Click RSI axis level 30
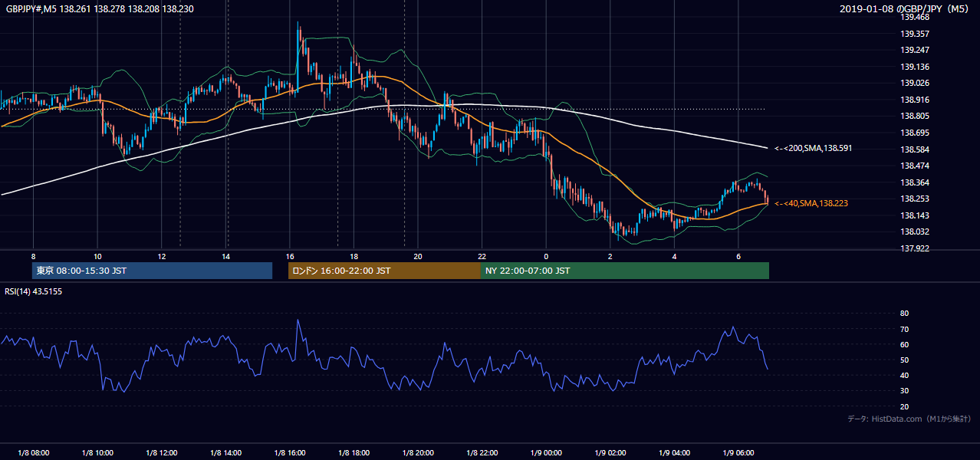Screen dimensions: 980x460 coord(904,390)
